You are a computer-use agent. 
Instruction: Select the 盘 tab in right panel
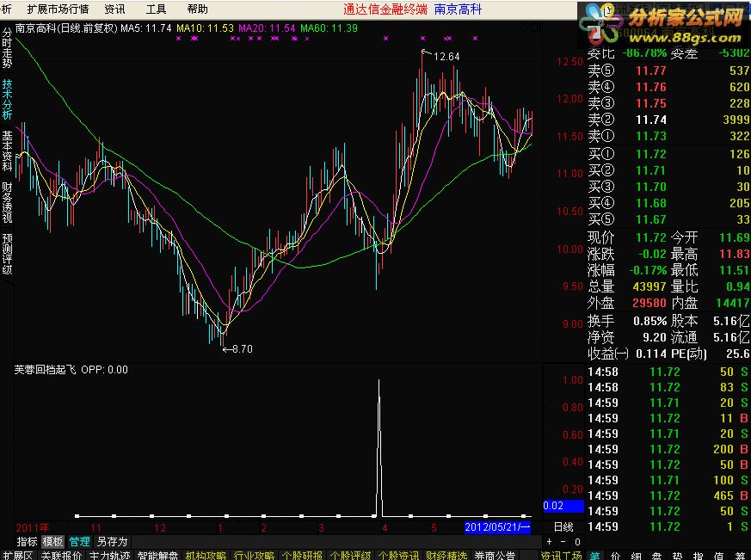656,556
